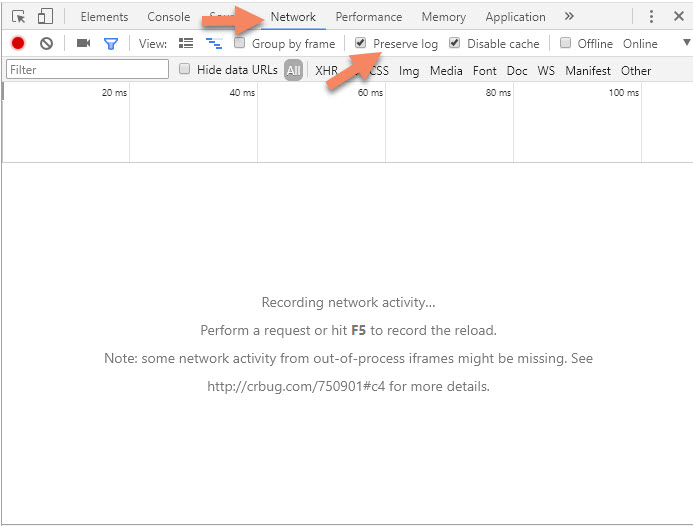Expand the hidden tabs chevron menu
Image resolution: width=693 pixels, height=526 pixels.
[569, 17]
